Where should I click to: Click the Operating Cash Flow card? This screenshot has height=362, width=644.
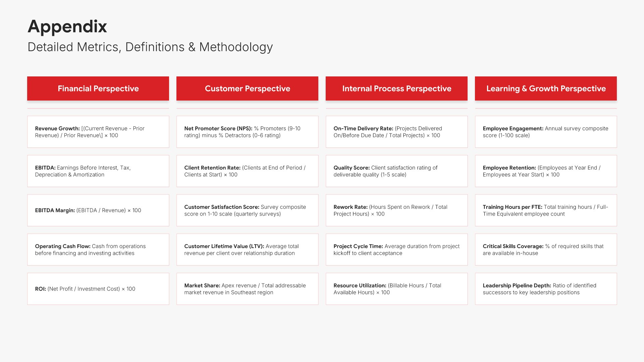(x=98, y=249)
